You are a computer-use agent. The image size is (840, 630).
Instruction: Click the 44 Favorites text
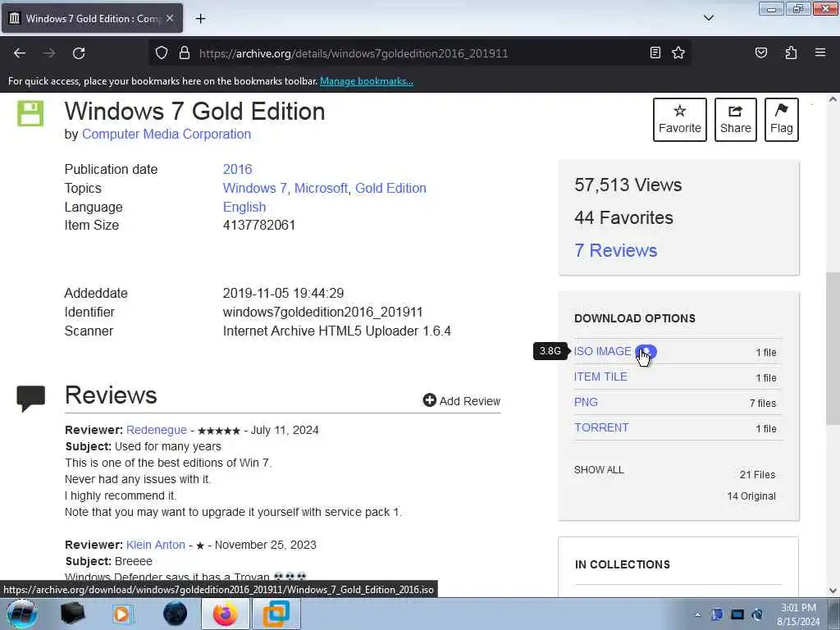(623, 217)
